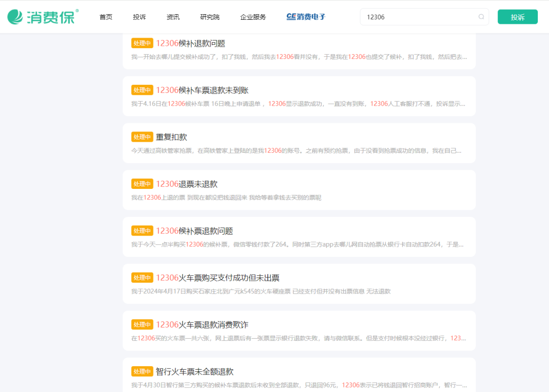Image resolution: width=549 pixels, height=392 pixels.
Task: Click the 处理中 badge on 候补退款问题
Action: click(x=142, y=43)
